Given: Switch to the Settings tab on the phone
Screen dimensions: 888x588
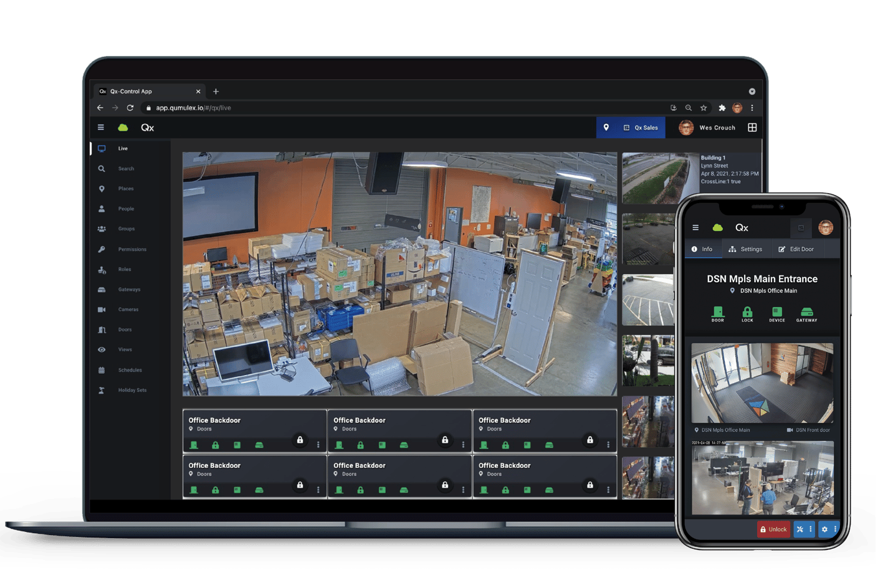Looking at the screenshot, I should pos(747,249).
